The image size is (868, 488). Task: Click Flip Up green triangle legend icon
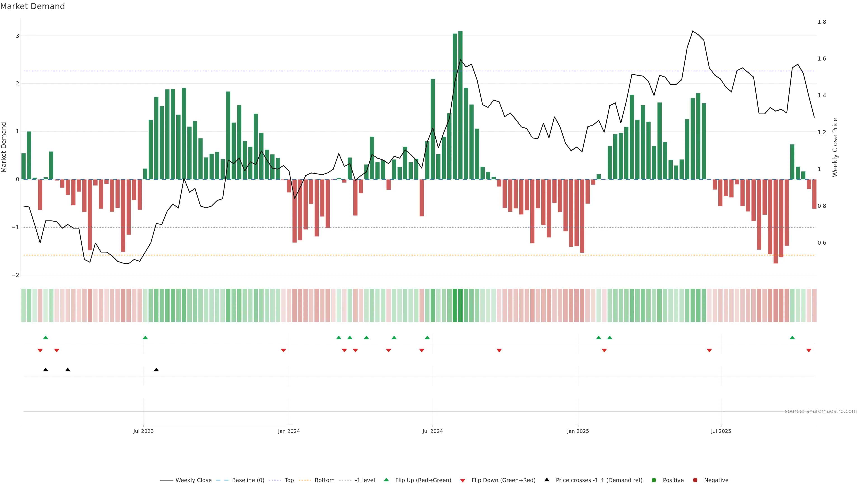click(x=386, y=480)
